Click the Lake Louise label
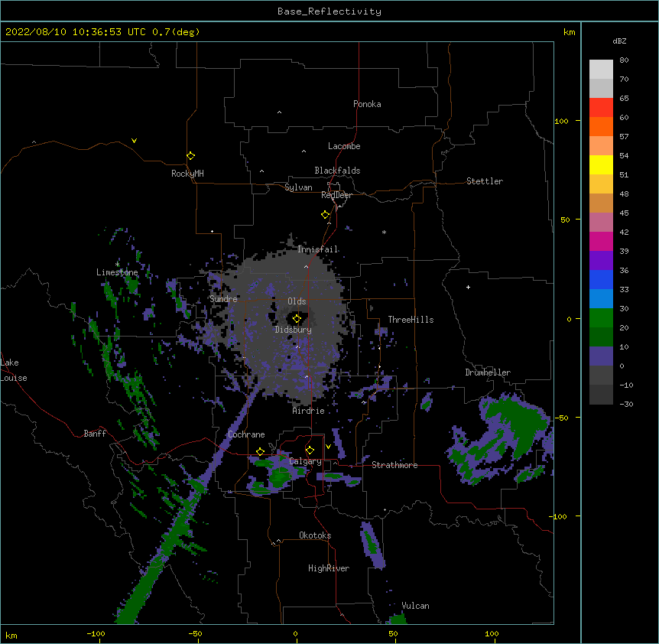 click(x=14, y=370)
